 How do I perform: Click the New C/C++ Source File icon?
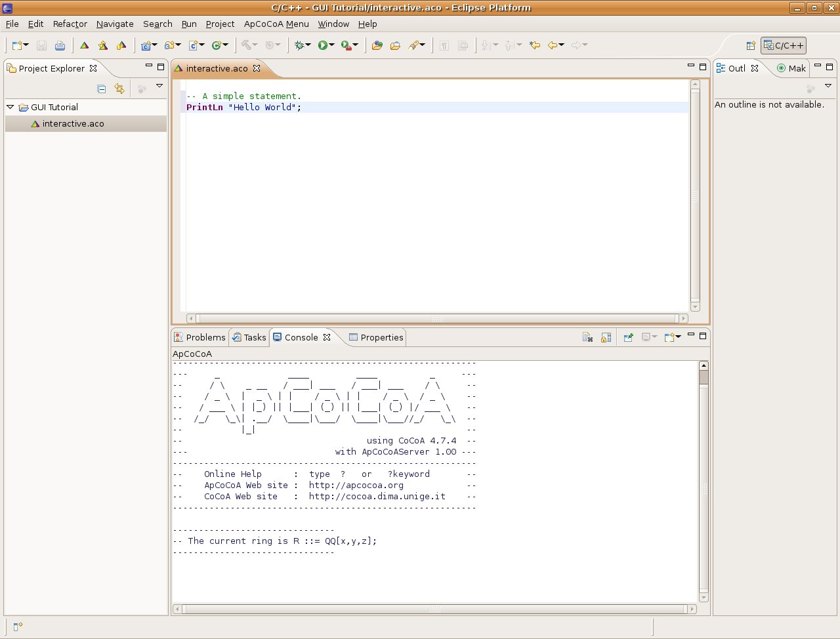coord(193,45)
